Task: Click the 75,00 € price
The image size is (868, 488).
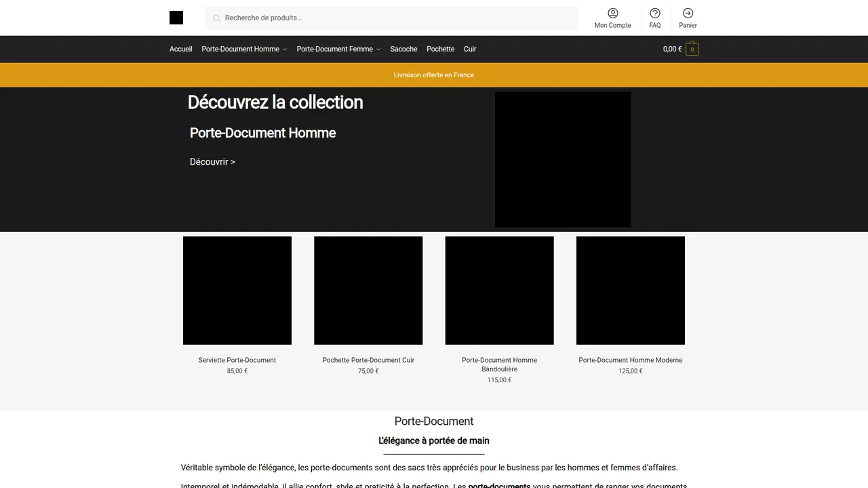Action: click(x=368, y=371)
